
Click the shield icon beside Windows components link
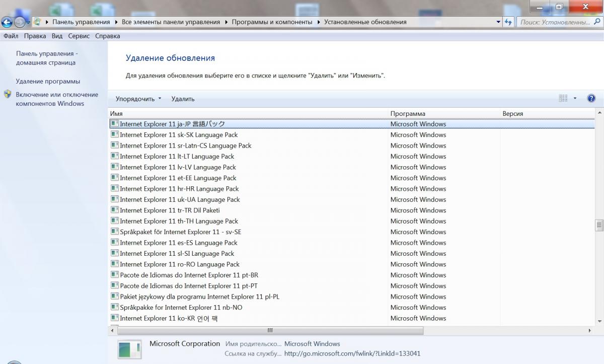(x=8, y=95)
